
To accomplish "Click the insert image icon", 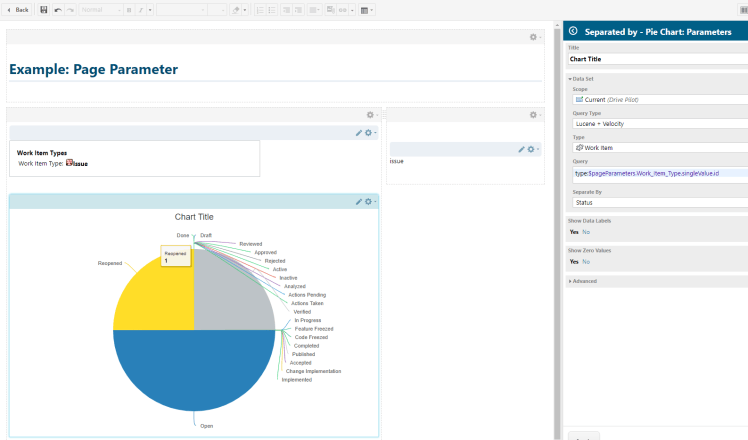I will point(331,10).
